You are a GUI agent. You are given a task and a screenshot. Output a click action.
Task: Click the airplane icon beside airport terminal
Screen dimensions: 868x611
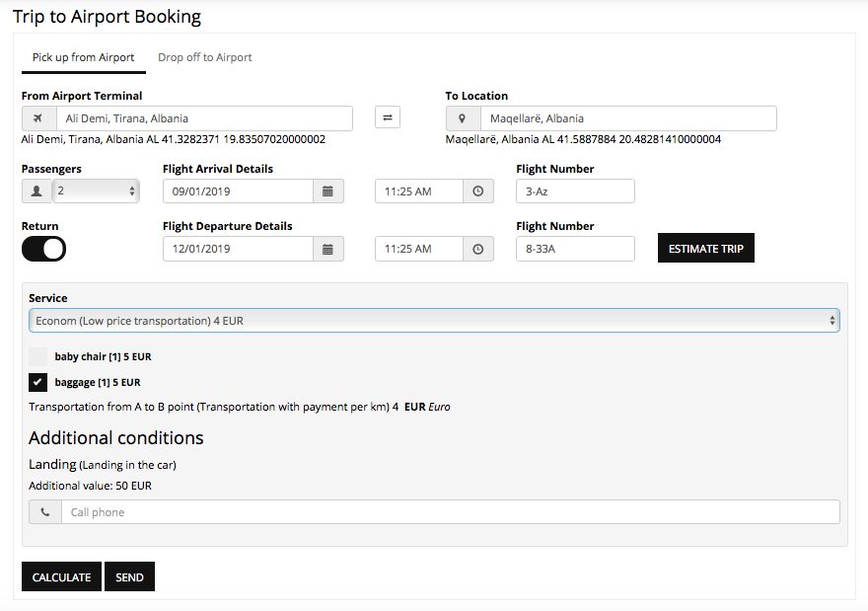(38, 118)
